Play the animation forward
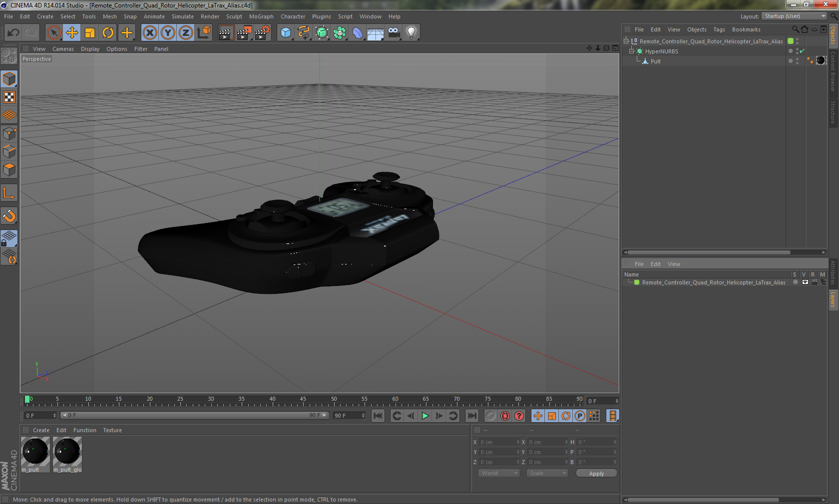839x504 pixels. pos(425,416)
